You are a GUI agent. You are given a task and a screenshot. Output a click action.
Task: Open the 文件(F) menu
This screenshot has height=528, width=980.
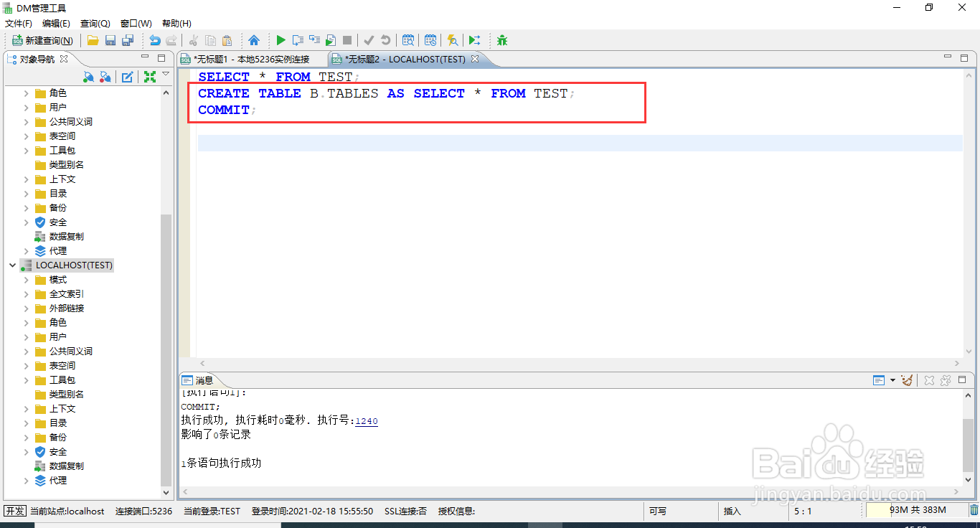pos(19,24)
